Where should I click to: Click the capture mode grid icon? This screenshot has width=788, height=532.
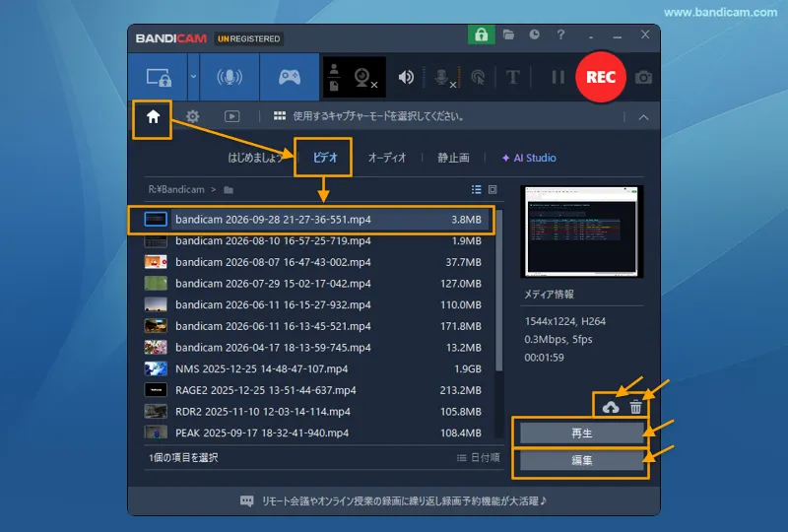click(280, 116)
